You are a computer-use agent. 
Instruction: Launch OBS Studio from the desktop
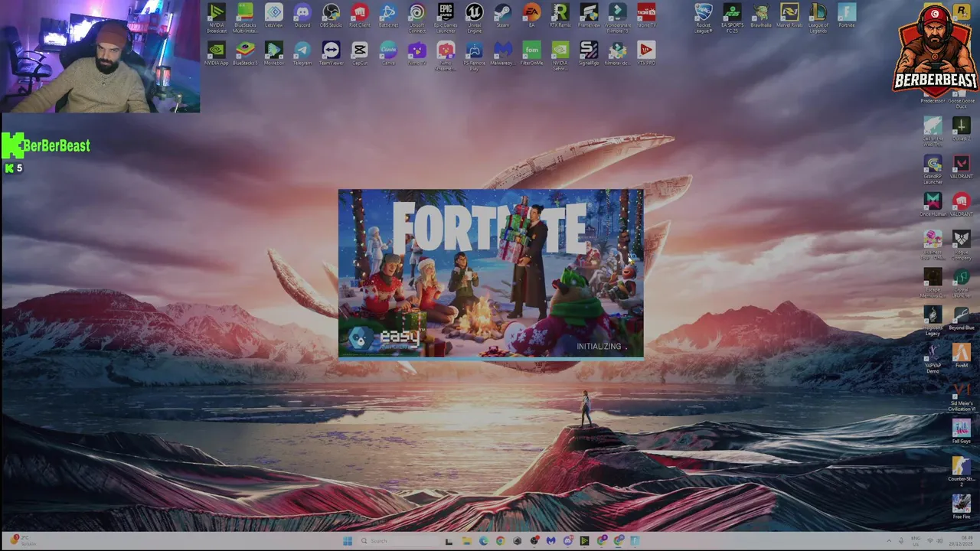tap(331, 16)
